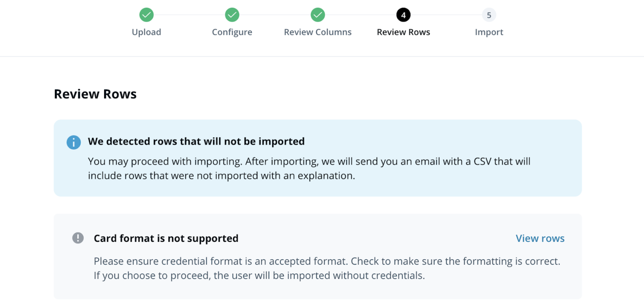
Task: Click the gray exclamation warning icon
Action: pyautogui.click(x=78, y=238)
